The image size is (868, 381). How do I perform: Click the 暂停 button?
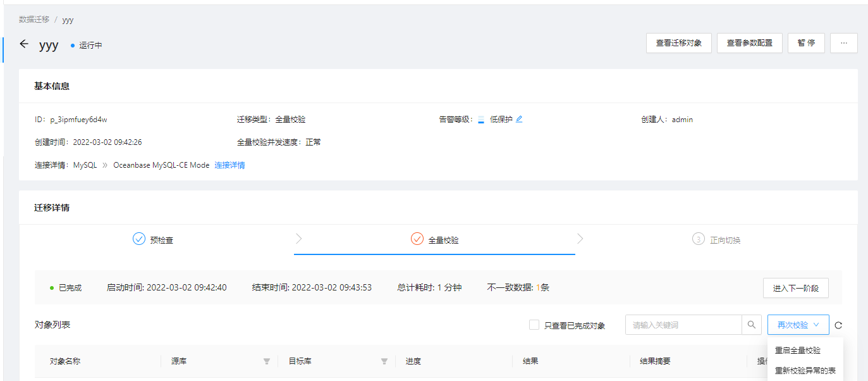[806, 43]
